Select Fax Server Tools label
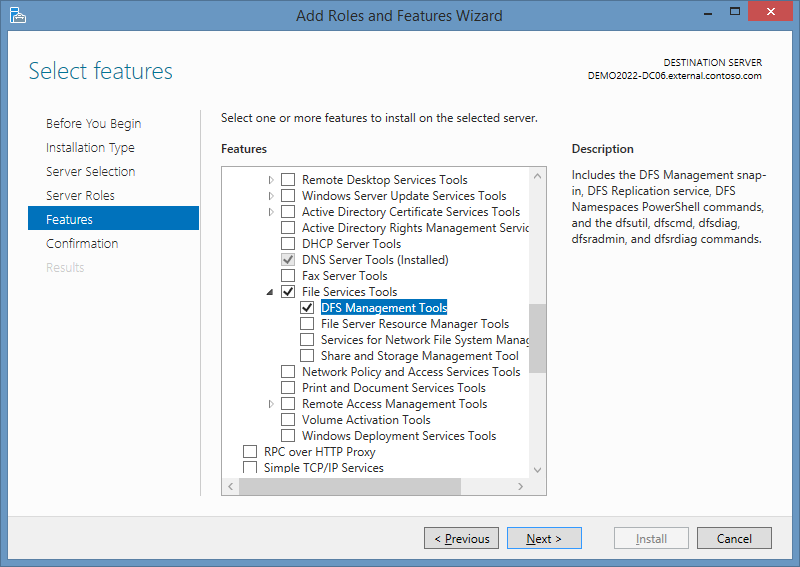 tap(344, 276)
